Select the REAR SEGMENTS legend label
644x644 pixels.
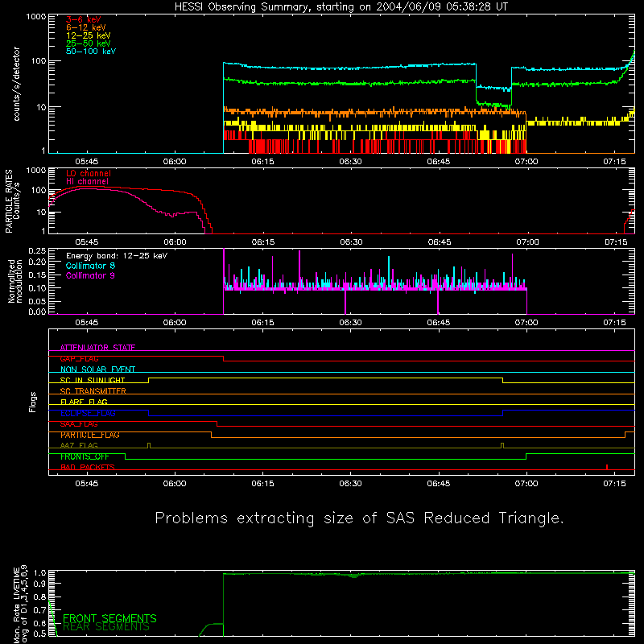tap(106, 627)
